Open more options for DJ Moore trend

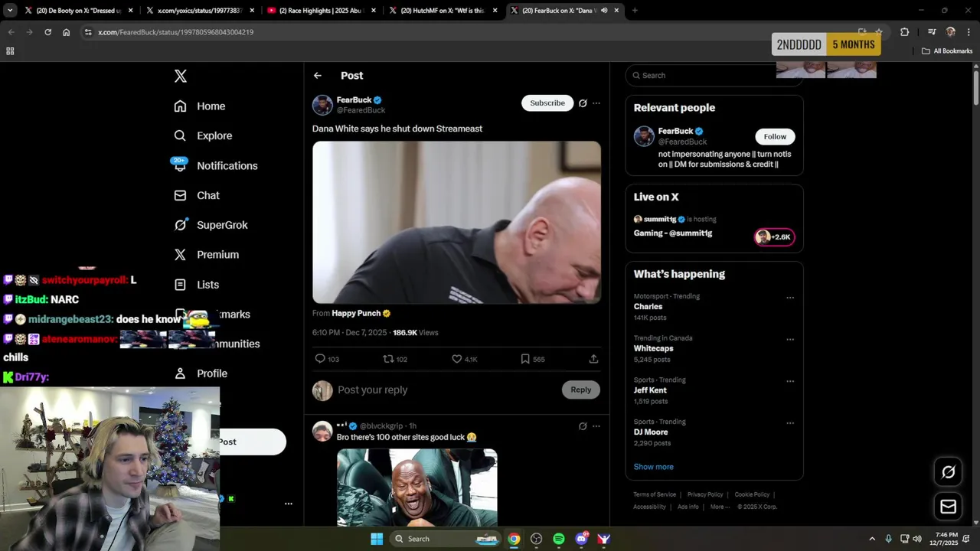790,423
